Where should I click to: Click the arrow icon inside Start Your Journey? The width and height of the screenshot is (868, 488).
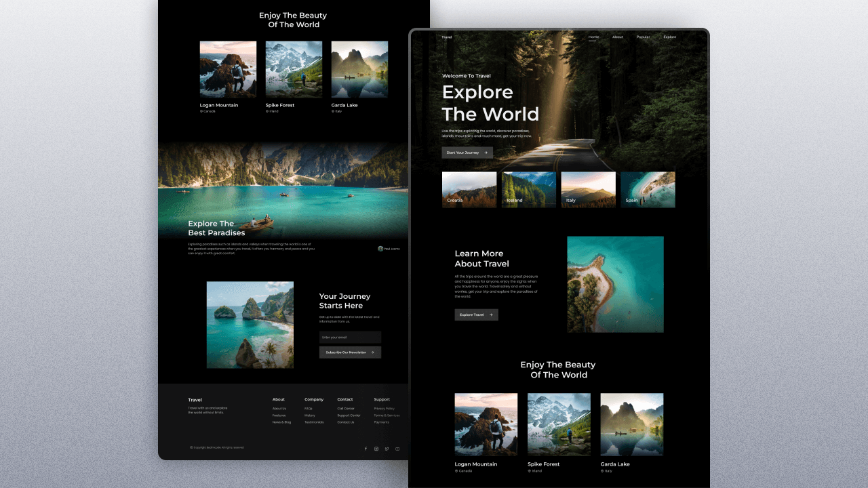coord(486,152)
